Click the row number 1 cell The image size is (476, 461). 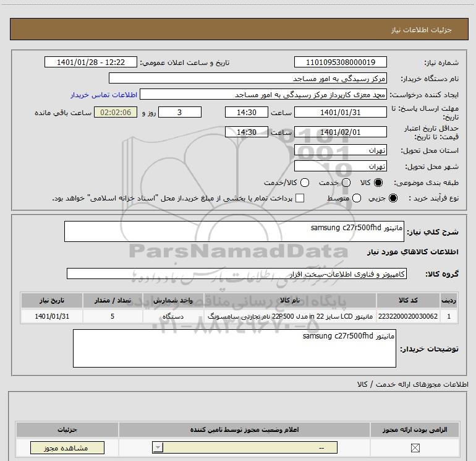449,316
